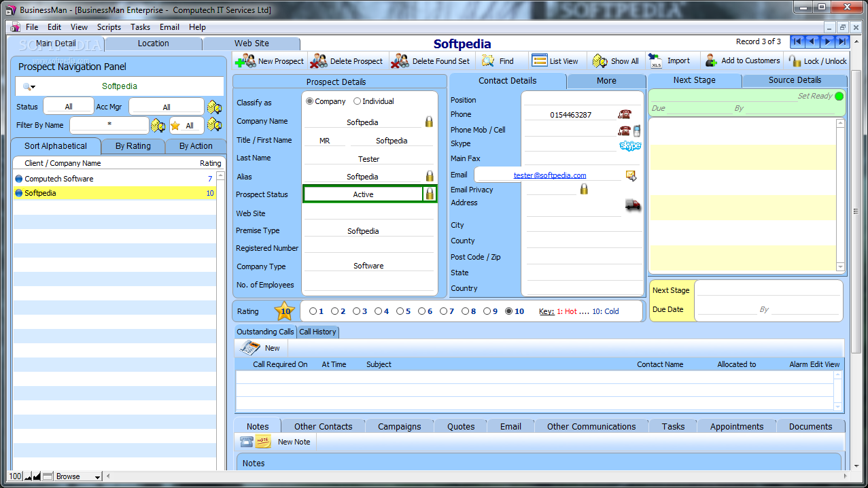
Task: Click the Filter By Name input field
Action: (x=109, y=125)
